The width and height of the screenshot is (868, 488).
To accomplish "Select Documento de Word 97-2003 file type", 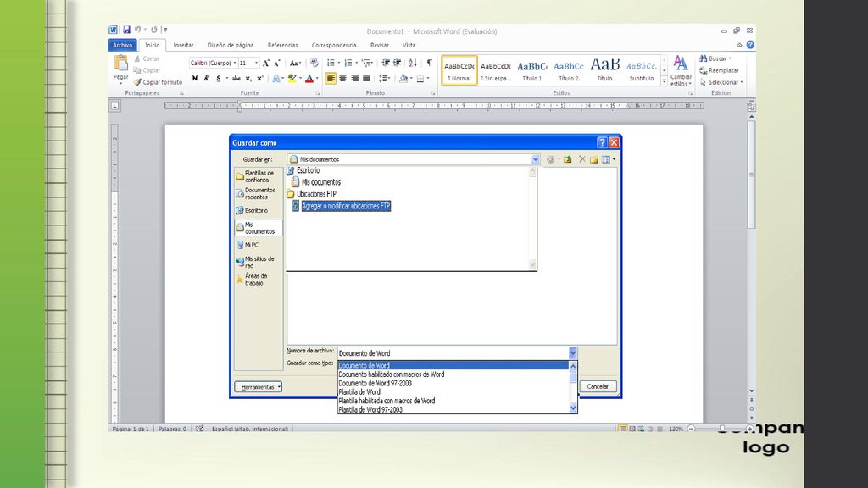I will 376,383.
